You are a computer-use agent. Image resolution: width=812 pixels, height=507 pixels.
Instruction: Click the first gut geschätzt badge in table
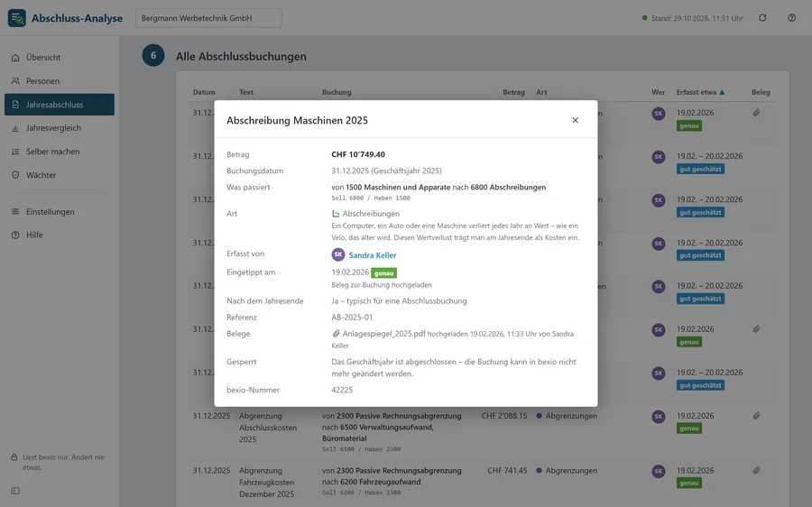point(700,170)
